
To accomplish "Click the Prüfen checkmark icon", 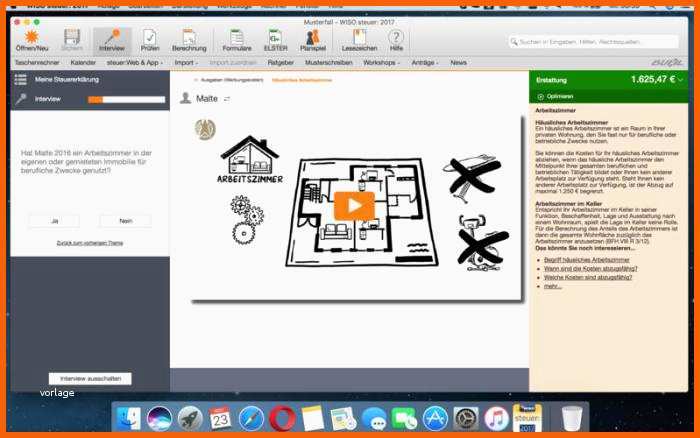I will click(150, 40).
